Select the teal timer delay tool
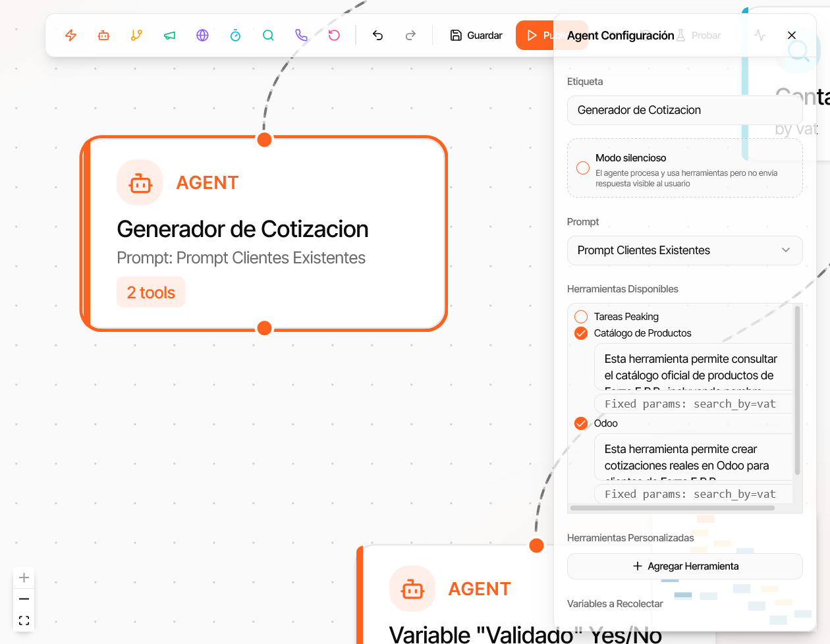Viewport: 830px width, 644px height. pyautogui.click(x=236, y=36)
